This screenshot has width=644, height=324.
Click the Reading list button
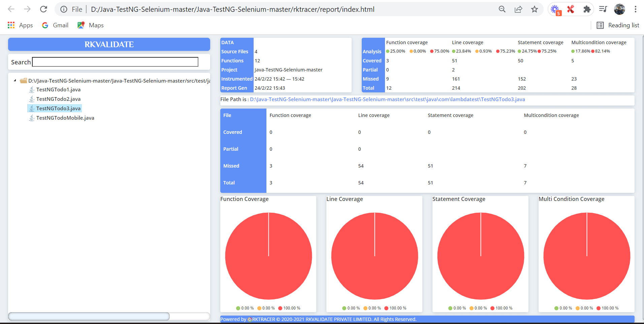[x=618, y=25]
